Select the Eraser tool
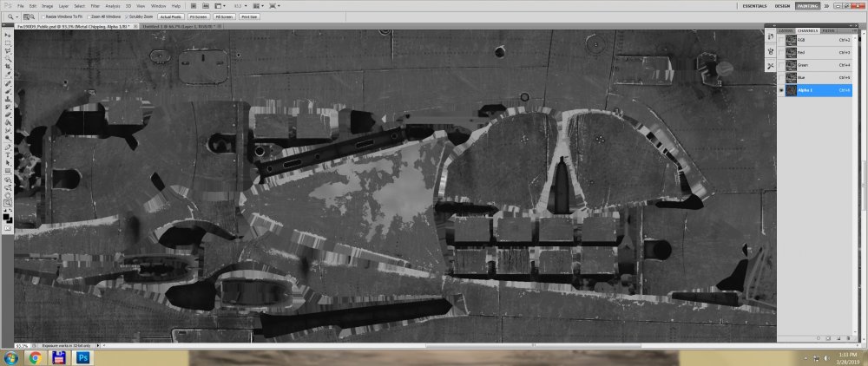Image resolution: width=868 pixels, height=366 pixels. click(9, 114)
